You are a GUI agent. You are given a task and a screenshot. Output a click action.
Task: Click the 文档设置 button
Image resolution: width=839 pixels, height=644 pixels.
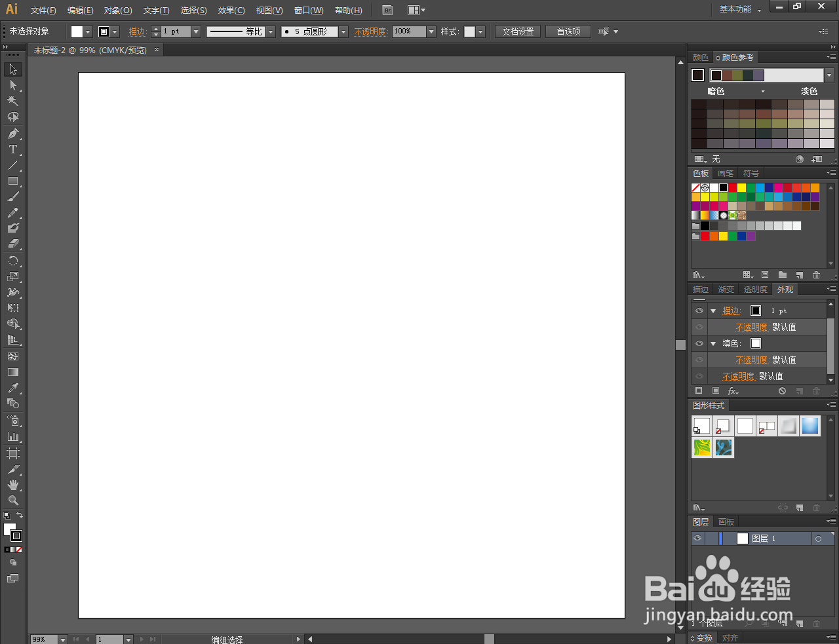point(518,31)
